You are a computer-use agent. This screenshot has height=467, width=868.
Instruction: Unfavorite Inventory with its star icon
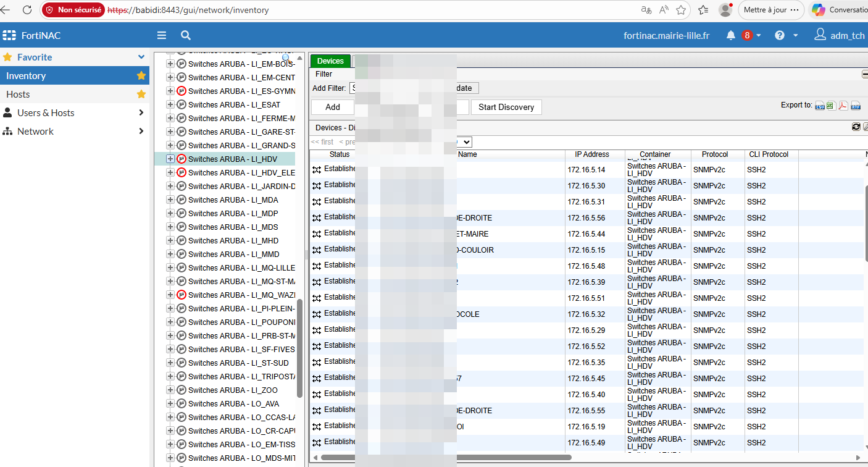pyautogui.click(x=141, y=76)
